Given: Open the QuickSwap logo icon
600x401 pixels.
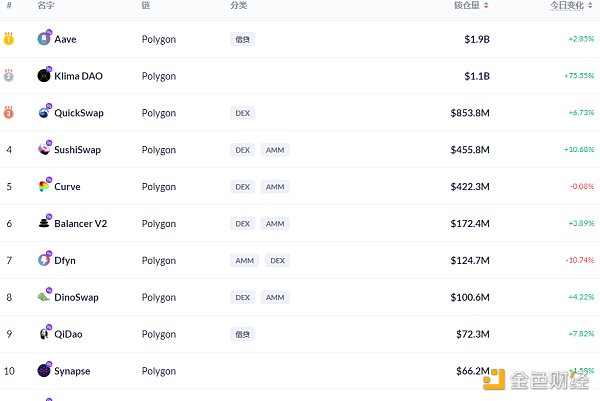Looking at the screenshot, I should pyautogui.click(x=44, y=112).
